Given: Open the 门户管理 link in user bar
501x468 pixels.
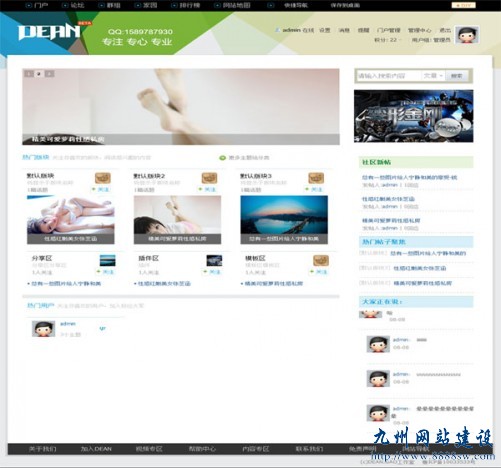Looking at the screenshot, I should point(388,30).
